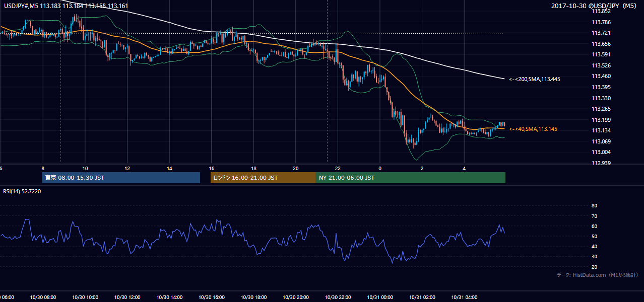Click hour marker 8 under the price chart
This screenshot has height=302, width=644.
click(43, 168)
